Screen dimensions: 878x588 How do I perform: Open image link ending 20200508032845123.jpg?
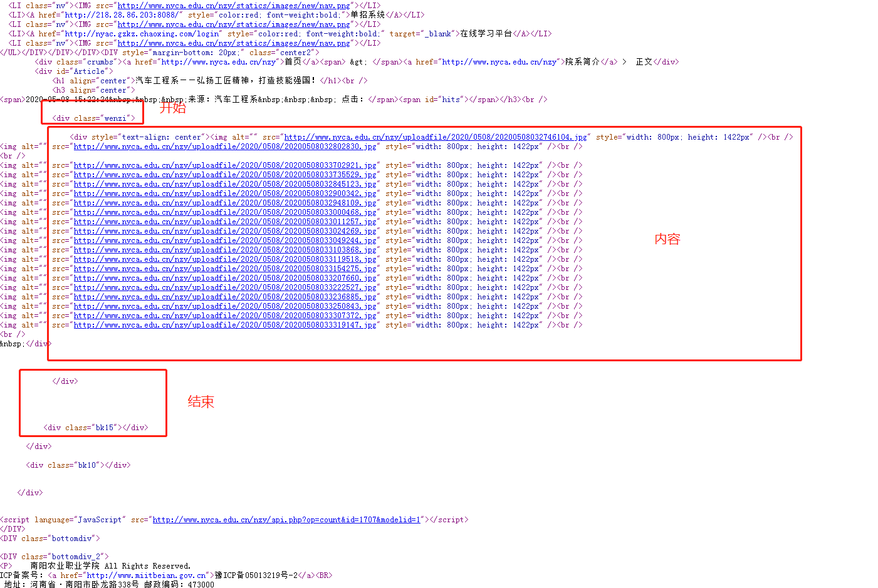coord(225,184)
